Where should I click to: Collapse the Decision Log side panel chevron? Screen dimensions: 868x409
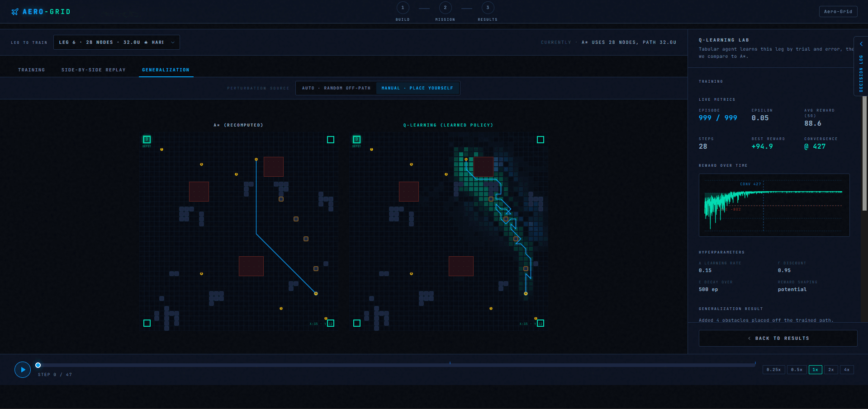(861, 44)
